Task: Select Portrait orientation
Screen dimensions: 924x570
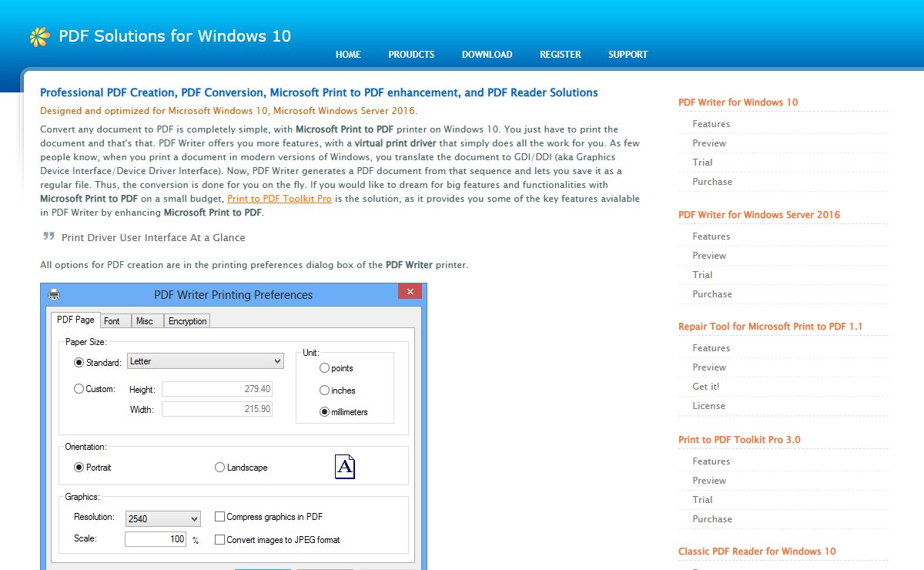Action: 79,468
